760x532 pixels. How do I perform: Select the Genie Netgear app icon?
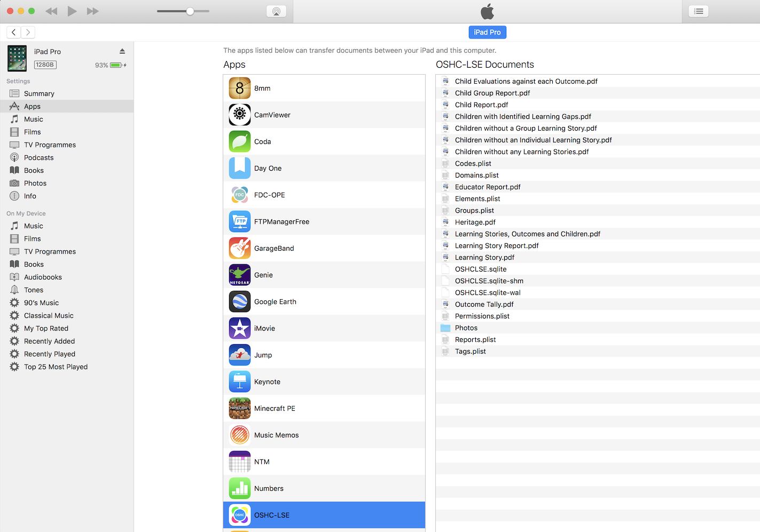240,275
